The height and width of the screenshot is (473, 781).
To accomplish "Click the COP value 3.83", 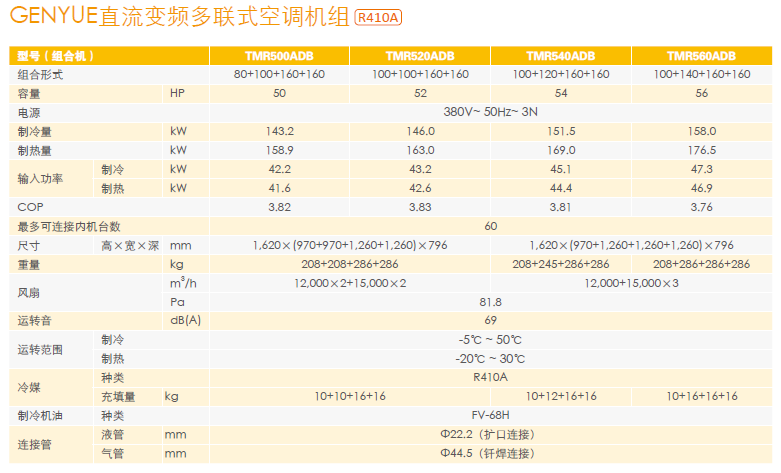I will click(420, 207).
